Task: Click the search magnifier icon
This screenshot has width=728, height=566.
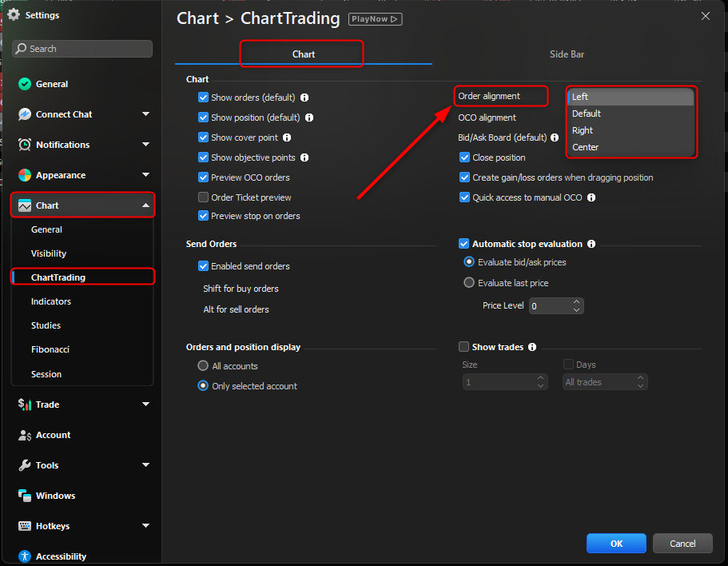Action: click(x=21, y=48)
